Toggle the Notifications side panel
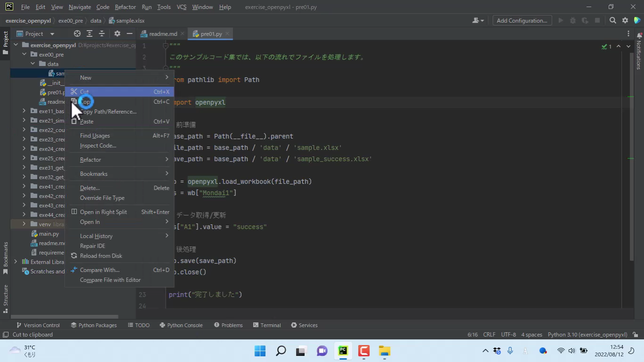The width and height of the screenshot is (644, 362). click(639, 52)
